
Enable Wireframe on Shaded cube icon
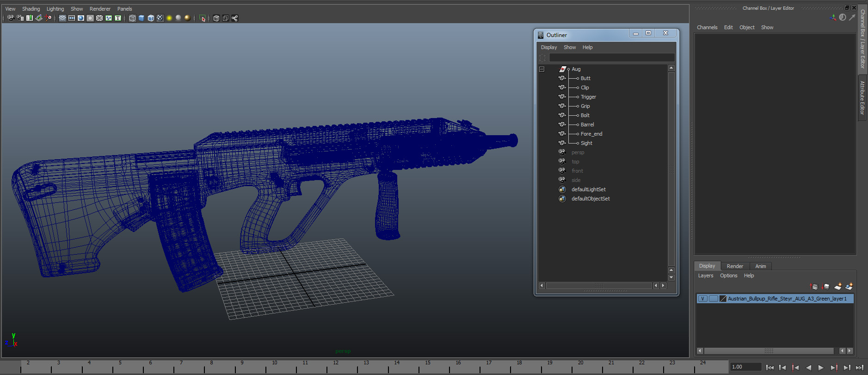tap(151, 18)
